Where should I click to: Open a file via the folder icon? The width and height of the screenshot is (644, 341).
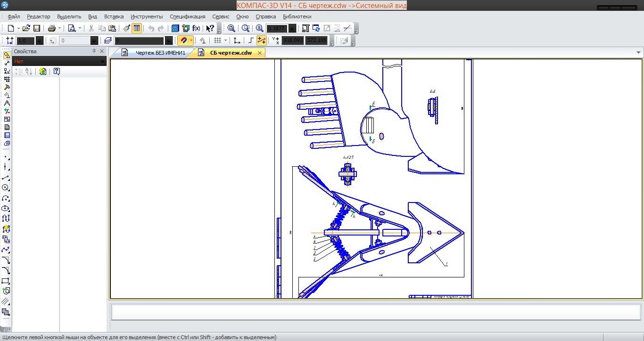coord(27,28)
